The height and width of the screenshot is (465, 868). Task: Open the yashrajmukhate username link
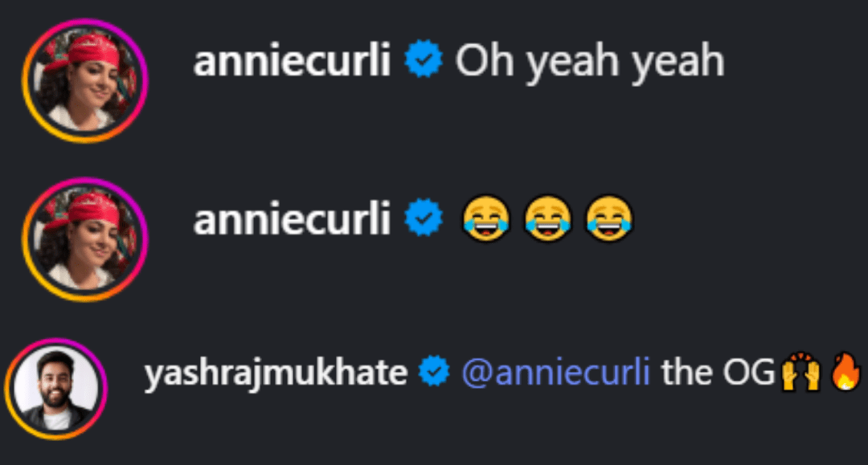276,373
